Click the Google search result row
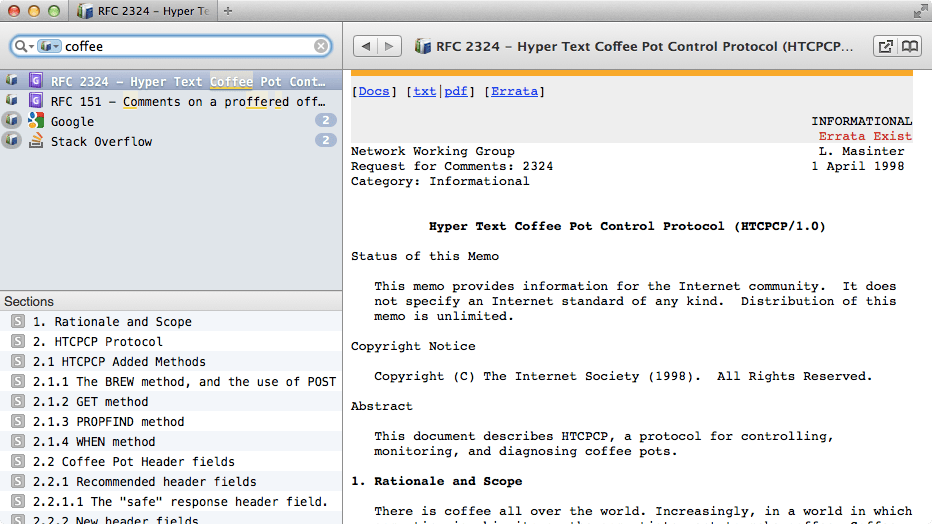The height and width of the screenshot is (524, 932). point(171,121)
